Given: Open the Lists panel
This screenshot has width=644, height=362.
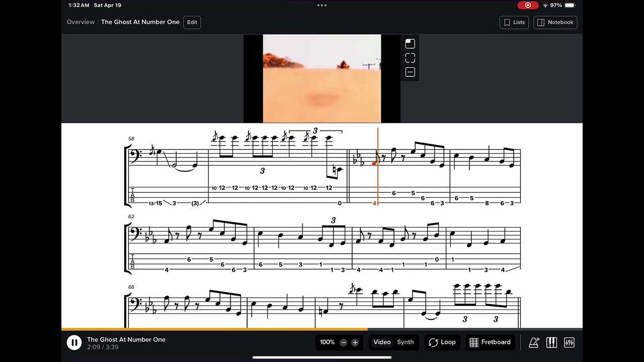Looking at the screenshot, I should (514, 22).
